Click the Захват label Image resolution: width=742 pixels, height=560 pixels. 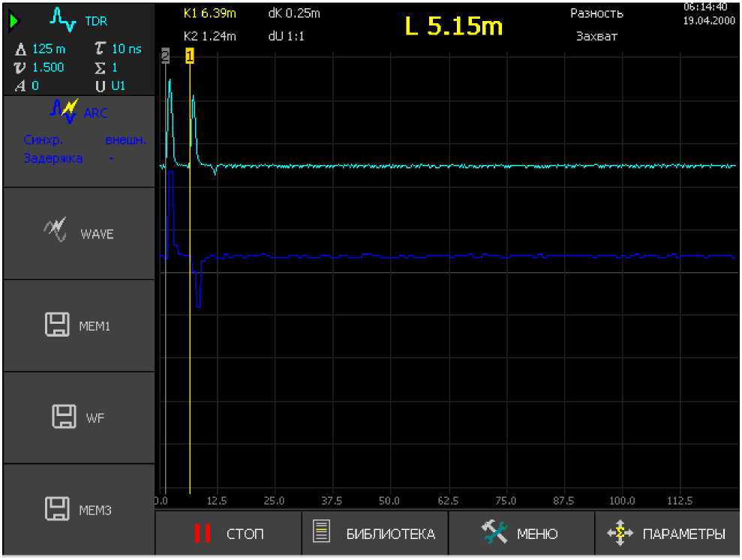(x=596, y=36)
